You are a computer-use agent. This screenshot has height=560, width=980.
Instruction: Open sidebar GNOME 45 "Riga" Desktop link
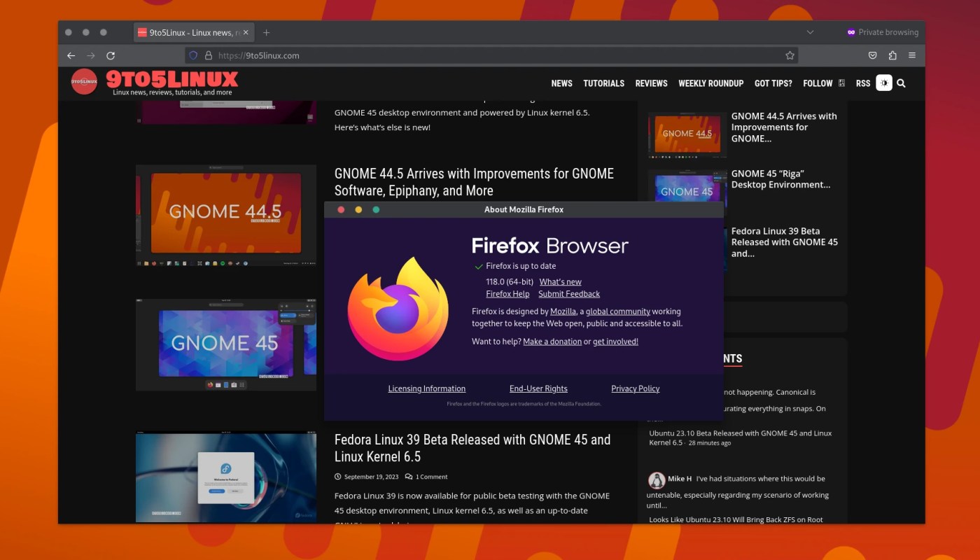[x=781, y=179]
